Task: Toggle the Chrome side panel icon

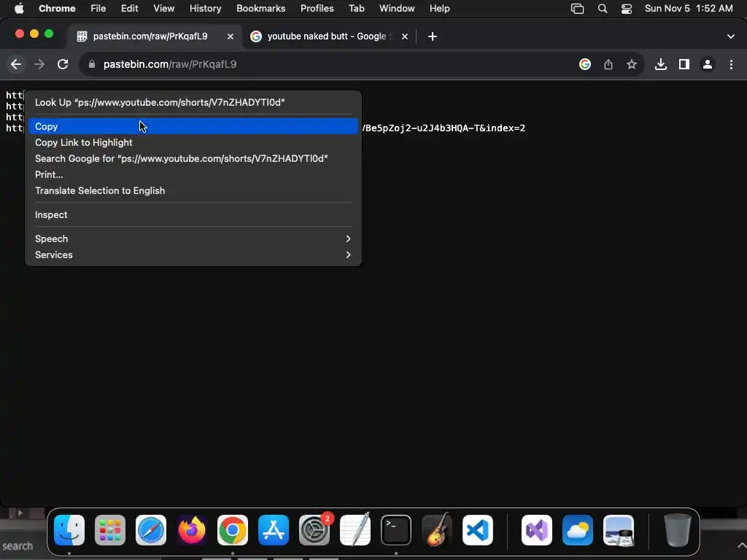Action: (x=684, y=64)
